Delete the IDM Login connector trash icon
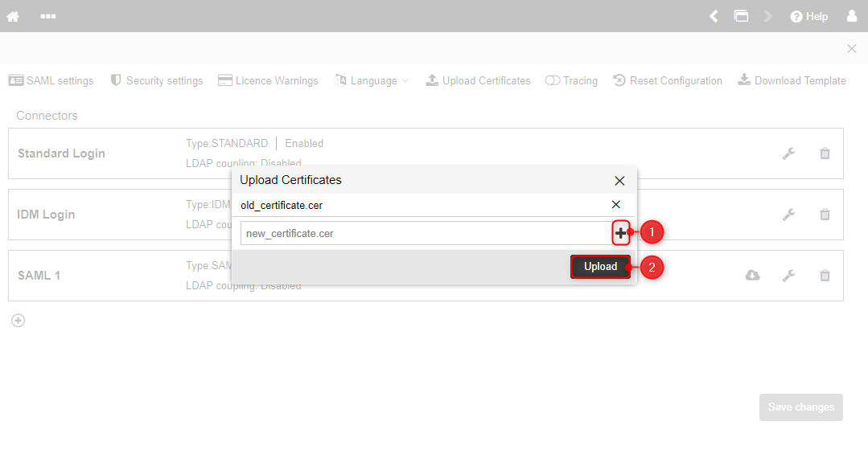This screenshot has width=868, height=450. [x=825, y=214]
